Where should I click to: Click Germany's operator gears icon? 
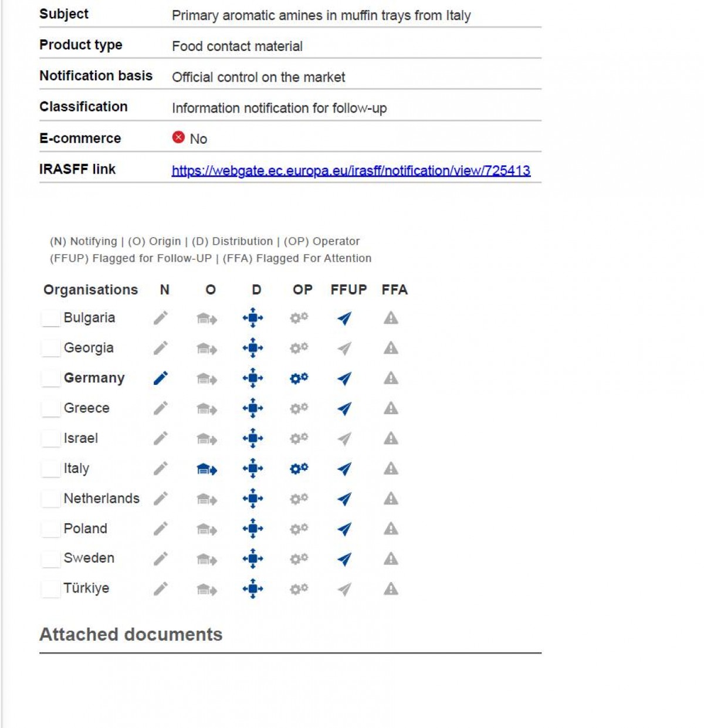299,378
